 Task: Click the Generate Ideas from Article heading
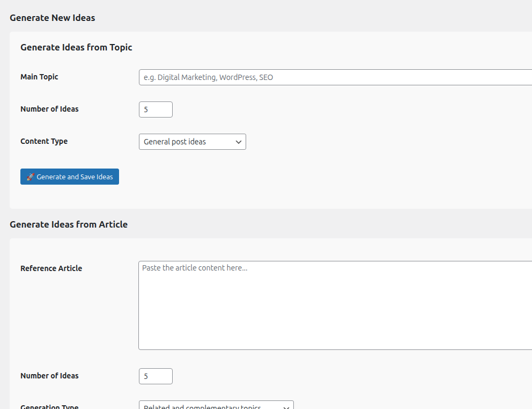point(69,224)
